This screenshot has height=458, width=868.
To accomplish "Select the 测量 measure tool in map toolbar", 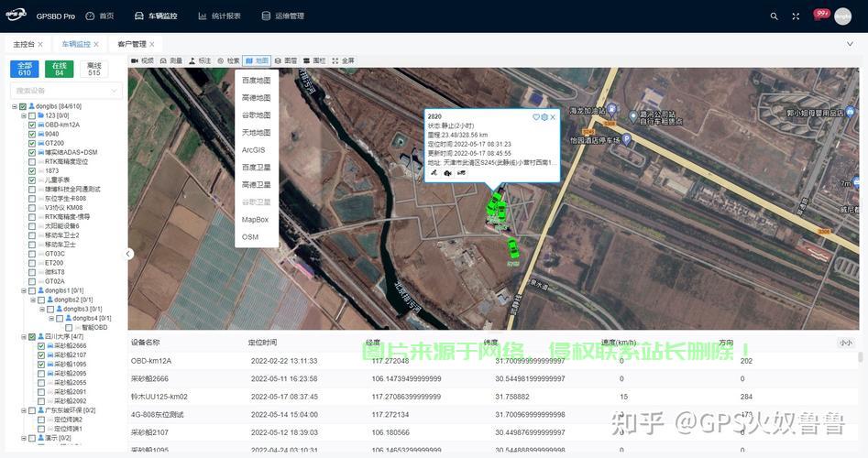I will pyautogui.click(x=171, y=60).
